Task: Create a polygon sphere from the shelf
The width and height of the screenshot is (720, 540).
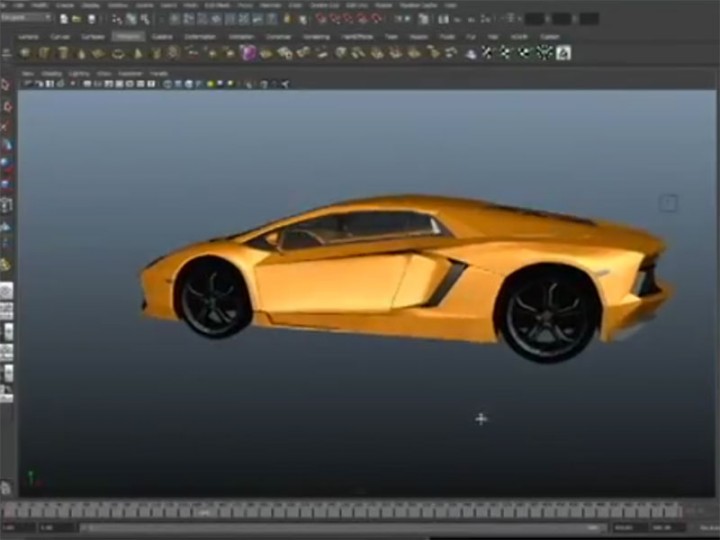Action: pyautogui.click(x=25, y=53)
